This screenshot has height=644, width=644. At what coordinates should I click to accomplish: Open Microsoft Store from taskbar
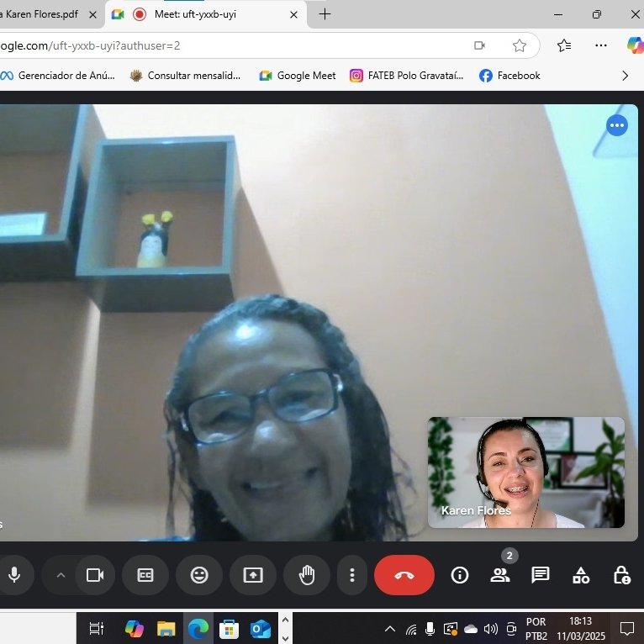pos(230,628)
